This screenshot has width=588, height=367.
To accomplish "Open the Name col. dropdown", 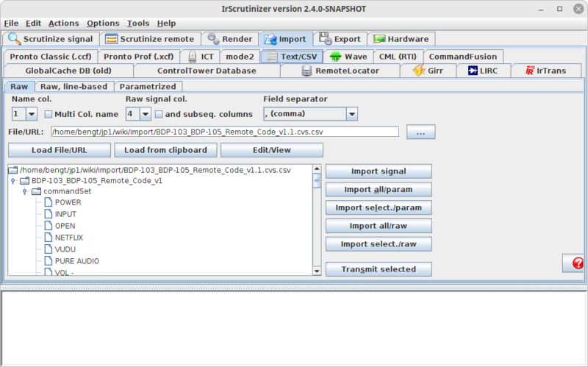I will (x=32, y=114).
